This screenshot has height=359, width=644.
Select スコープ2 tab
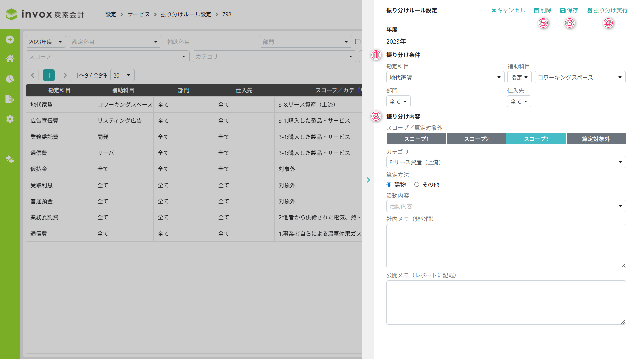[476, 139]
